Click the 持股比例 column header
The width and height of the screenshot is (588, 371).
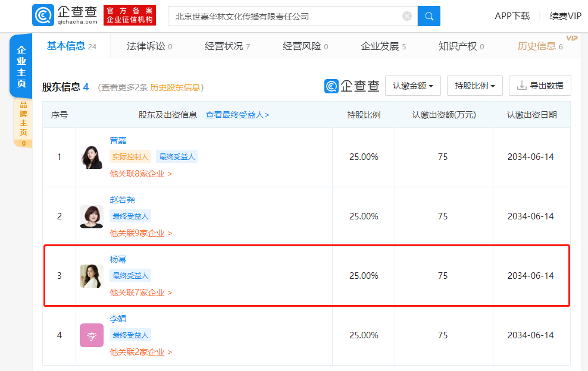point(364,115)
